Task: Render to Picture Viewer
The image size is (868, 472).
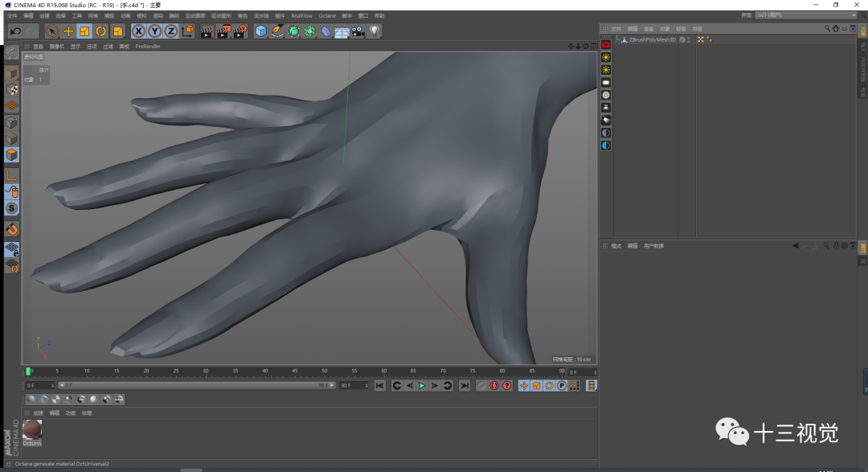Action: (223, 31)
